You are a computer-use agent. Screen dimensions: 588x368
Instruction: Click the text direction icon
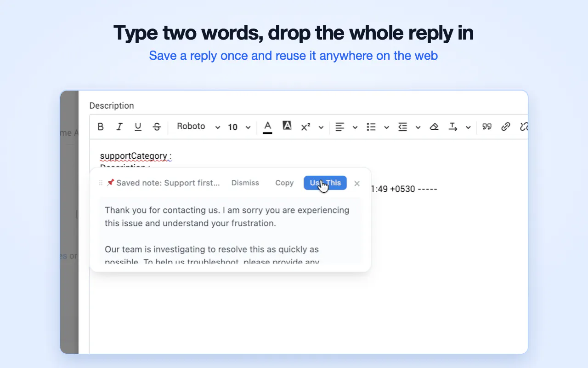tap(453, 127)
